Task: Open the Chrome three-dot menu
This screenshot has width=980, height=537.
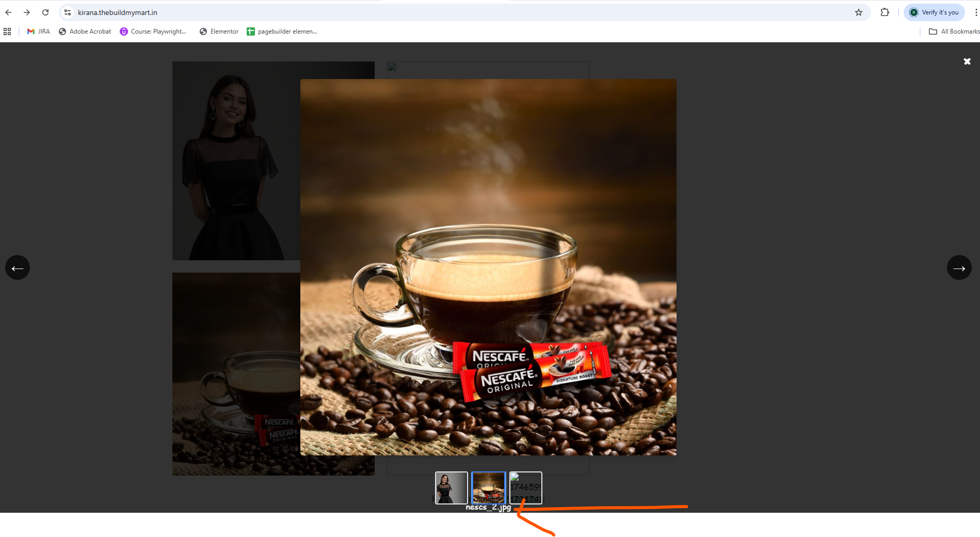Action: 976,12
